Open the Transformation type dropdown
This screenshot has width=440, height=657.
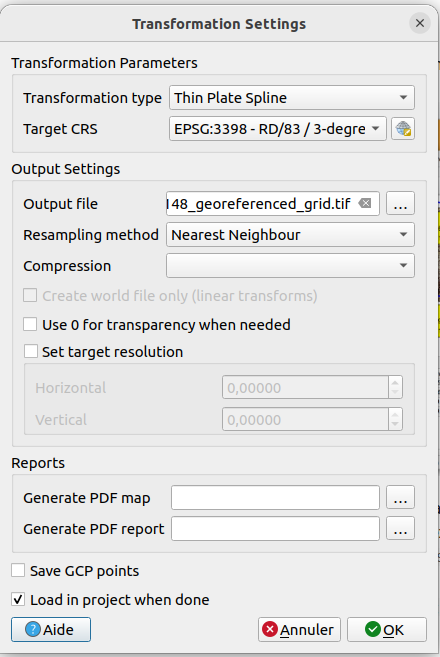(292, 98)
